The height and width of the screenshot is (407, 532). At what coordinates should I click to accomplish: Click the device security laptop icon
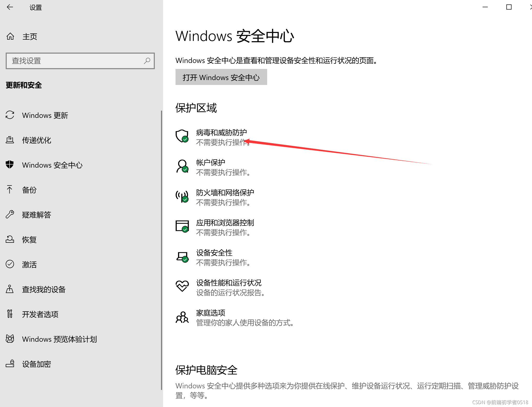[182, 256]
